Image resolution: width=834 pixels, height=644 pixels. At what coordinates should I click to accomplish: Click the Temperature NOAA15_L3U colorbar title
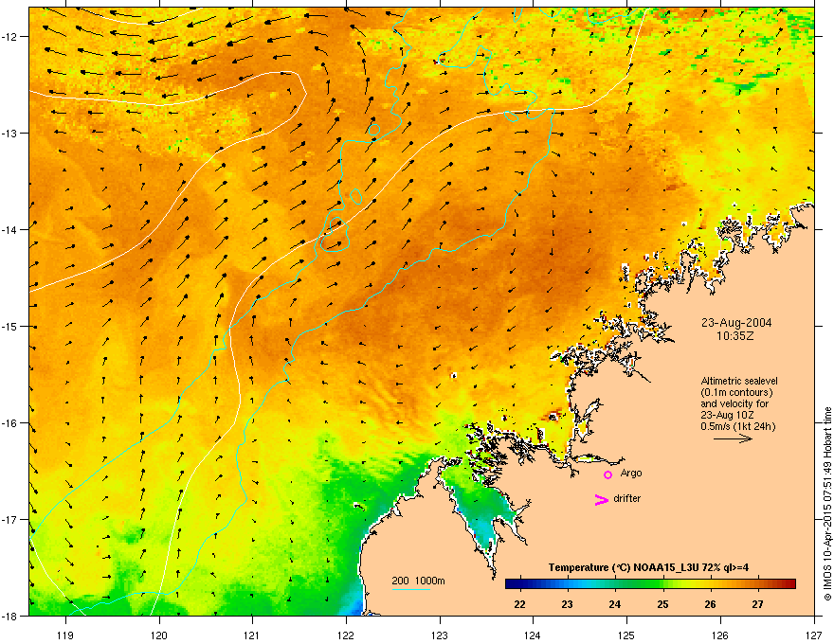coord(648,567)
